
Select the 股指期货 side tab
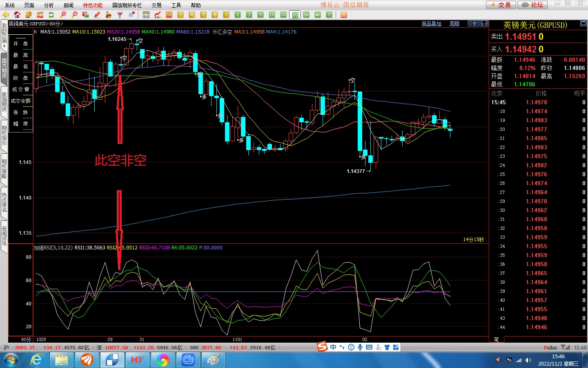[x=4, y=102]
